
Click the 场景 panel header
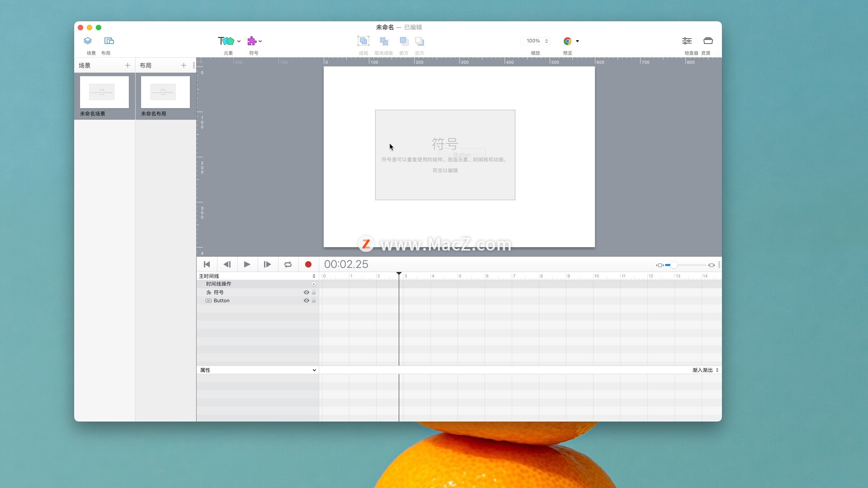pos(85,66)
